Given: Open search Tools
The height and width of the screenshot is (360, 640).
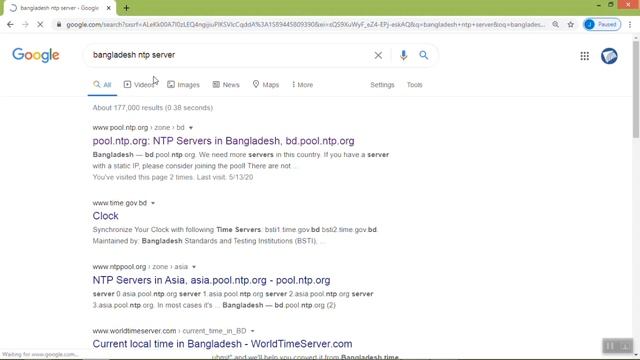Looking at the screenshot, I should [x=414, y=85].
